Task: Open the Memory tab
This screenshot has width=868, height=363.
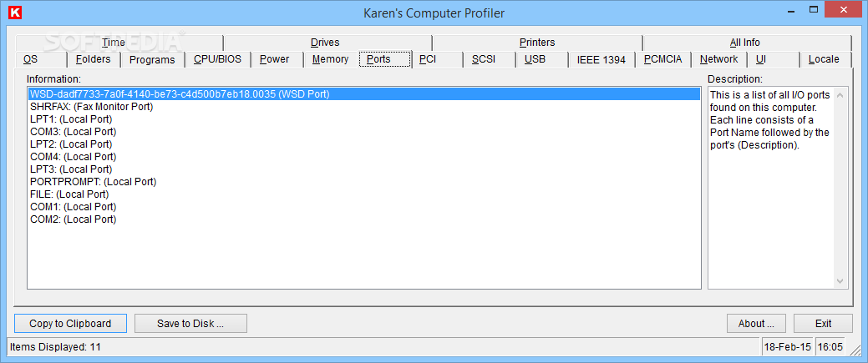Action: [330, 59]
